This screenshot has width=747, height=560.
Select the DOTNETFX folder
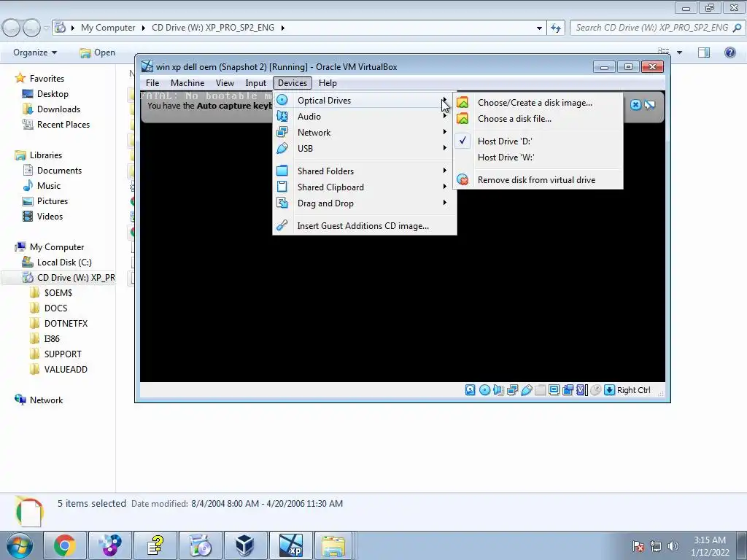(66, 323)
